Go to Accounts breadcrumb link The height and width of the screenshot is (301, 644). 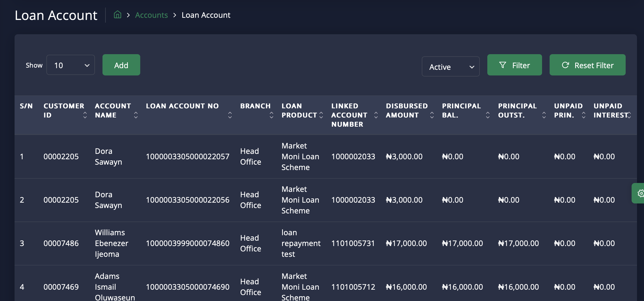click(x=151, y=15)
